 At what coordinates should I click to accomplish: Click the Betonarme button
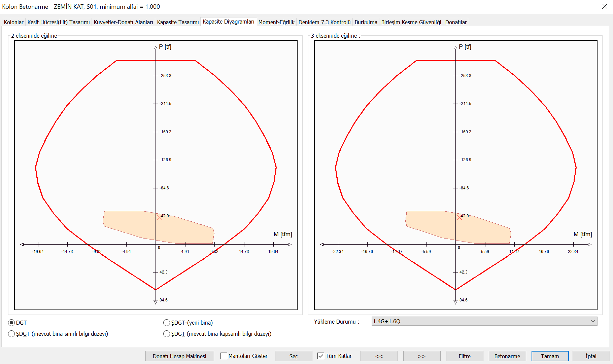pyautogui.click(x=507, y=356)
